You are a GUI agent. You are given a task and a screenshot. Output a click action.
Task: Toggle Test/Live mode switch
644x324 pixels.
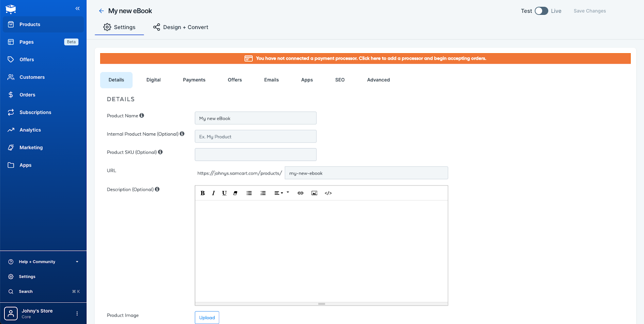[541, 11]
